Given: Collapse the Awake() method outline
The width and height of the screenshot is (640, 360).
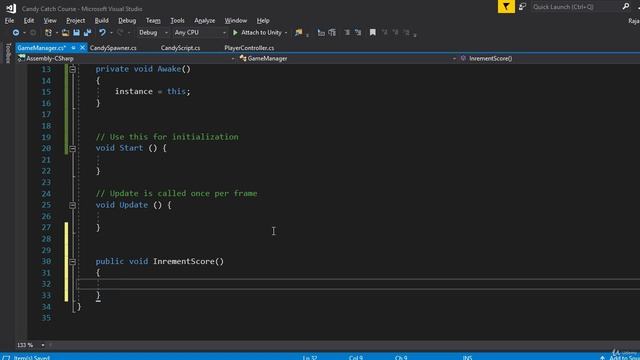Looking at the screenshot, I should tap(73, 69).
